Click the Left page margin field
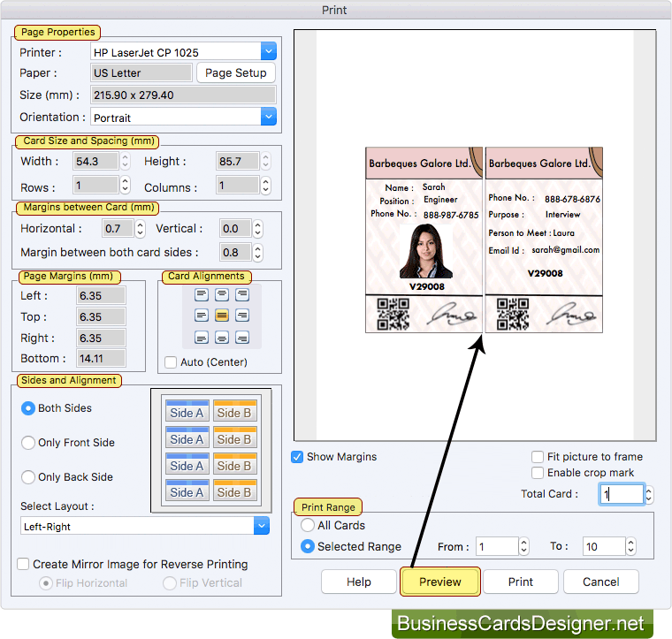 click(x=101, y=295)
